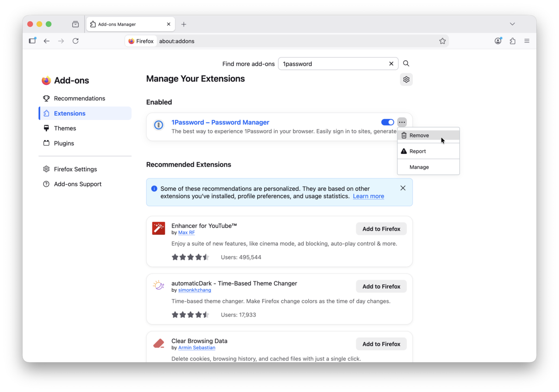Bookmark this page with the star icon
The height and width of the screenshot is (392, 559).
click(x=442, y=41)
